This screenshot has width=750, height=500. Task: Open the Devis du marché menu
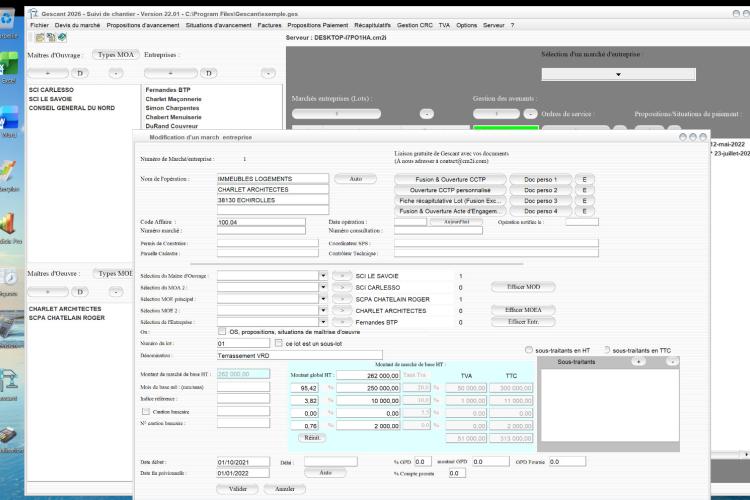(77, 25)
